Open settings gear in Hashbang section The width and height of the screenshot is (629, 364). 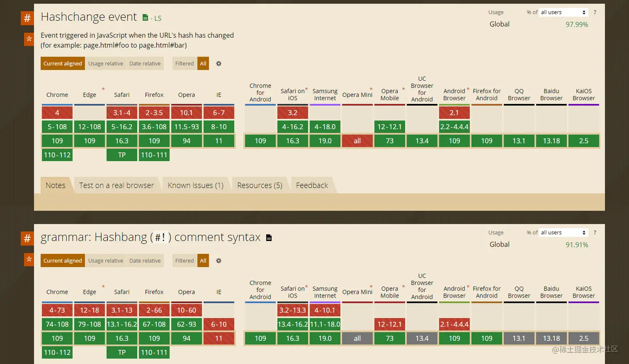218,261
